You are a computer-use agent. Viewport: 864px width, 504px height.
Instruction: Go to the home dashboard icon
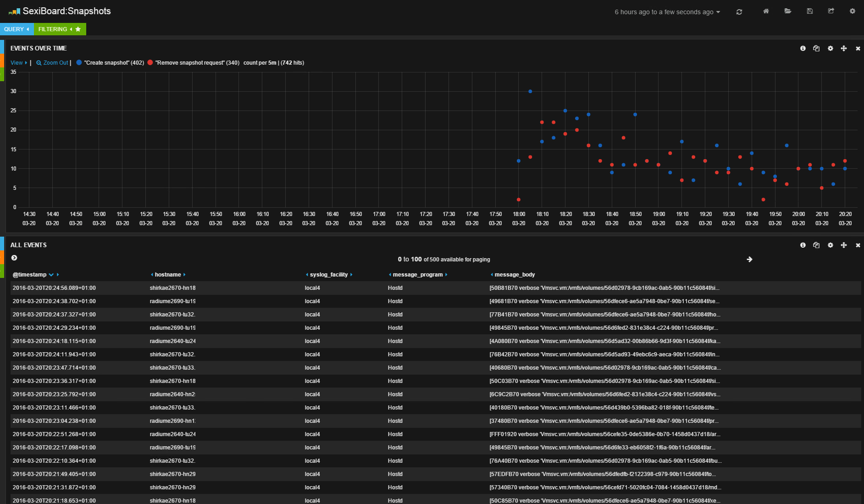tap(766, 11)
